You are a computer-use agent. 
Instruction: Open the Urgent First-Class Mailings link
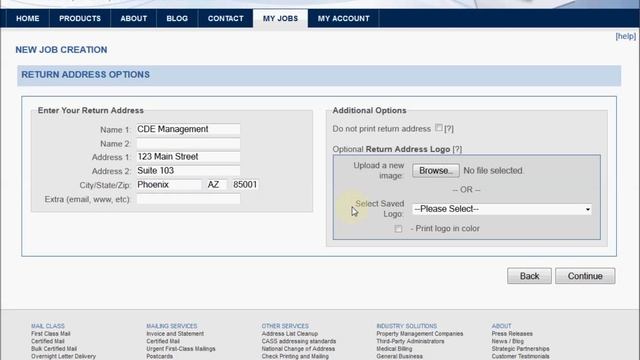tap(181, 349)
